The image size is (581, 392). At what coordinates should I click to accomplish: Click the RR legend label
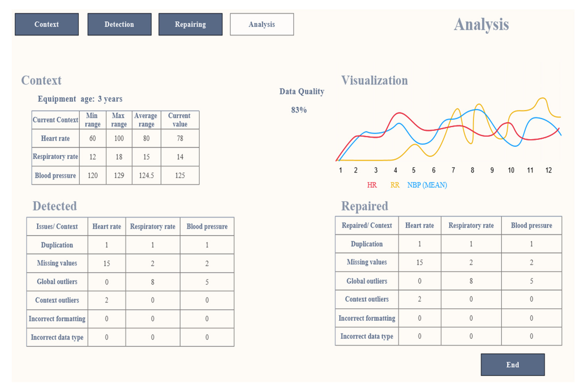point(395,185)
